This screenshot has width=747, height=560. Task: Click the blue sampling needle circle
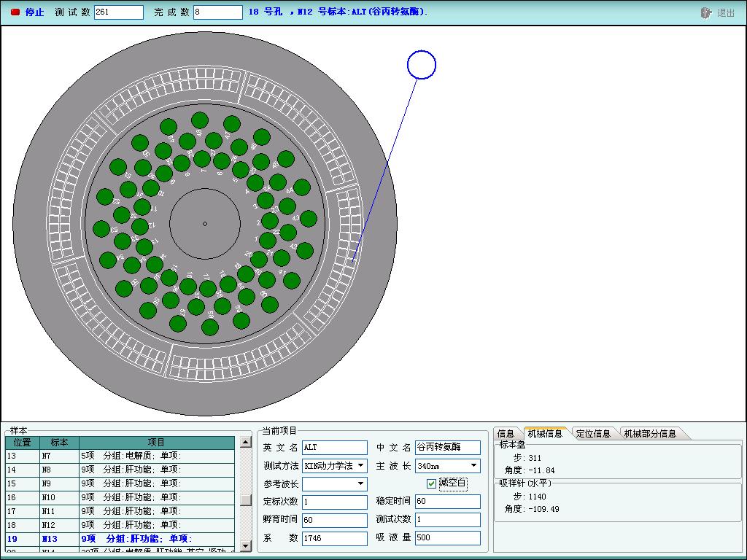422,65
